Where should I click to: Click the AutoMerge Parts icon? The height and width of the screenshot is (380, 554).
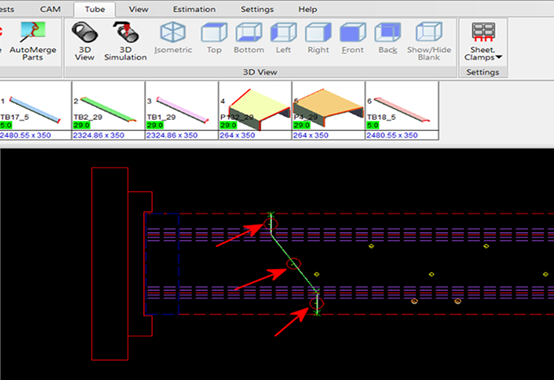33,41
